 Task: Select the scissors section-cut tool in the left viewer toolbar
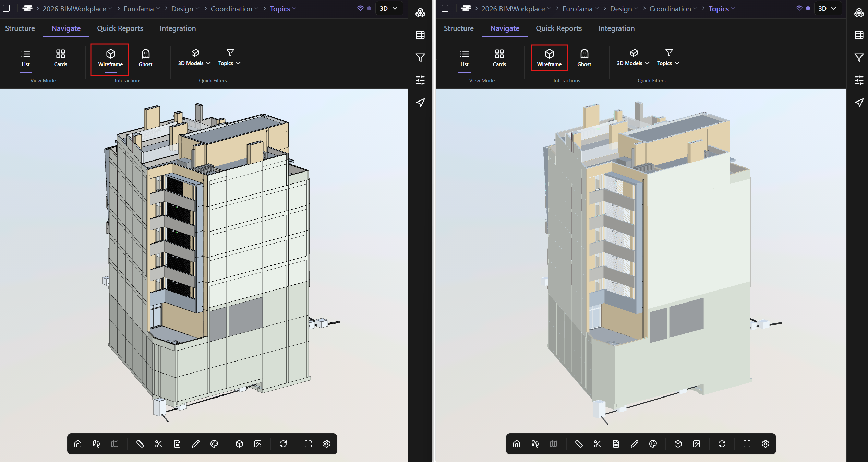[x=159, y=444]
